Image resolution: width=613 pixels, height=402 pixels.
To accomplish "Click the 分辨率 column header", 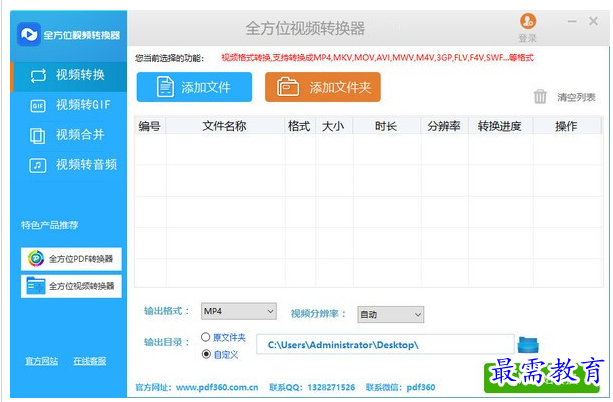I will click(x=444, y=126).
